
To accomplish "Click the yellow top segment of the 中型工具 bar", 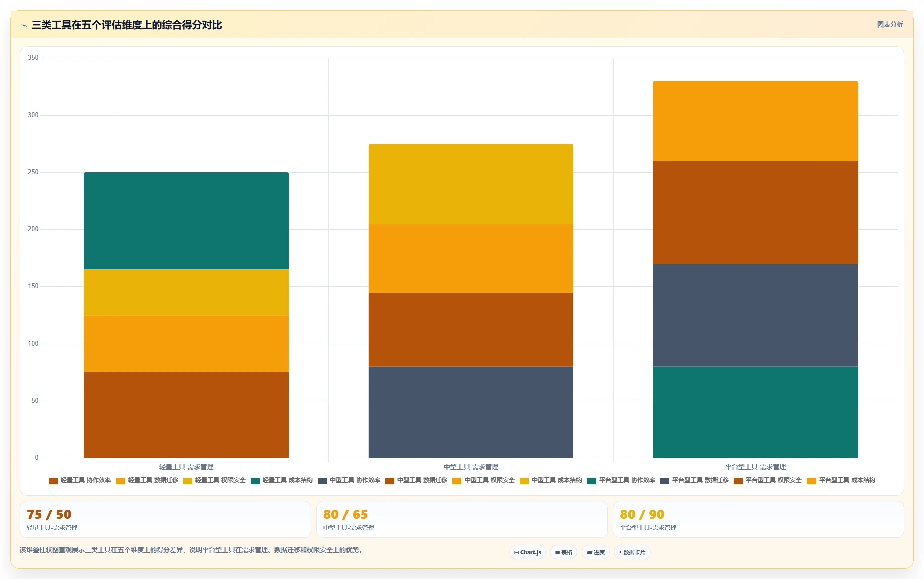I will (471, 184).
